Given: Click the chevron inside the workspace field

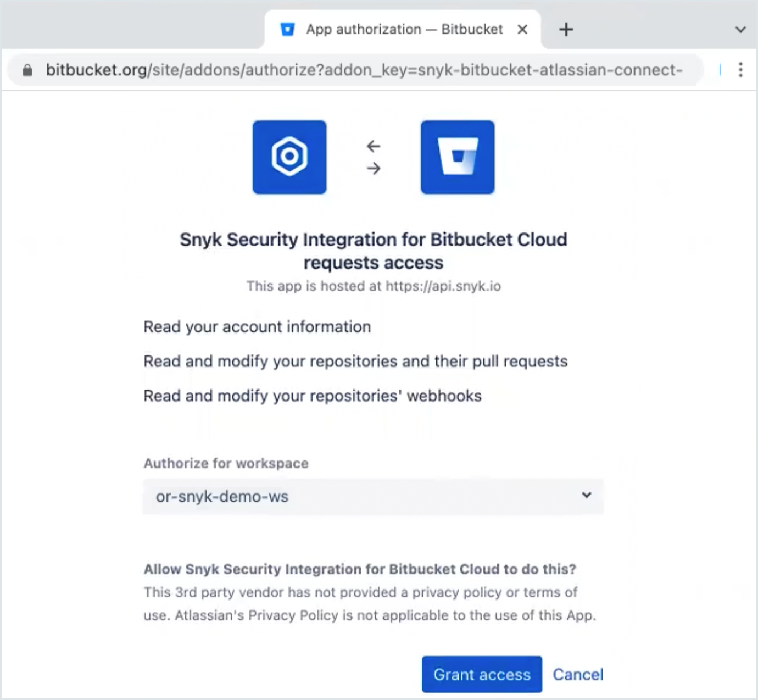Looking at the screenshot, I should pos(587,496).
